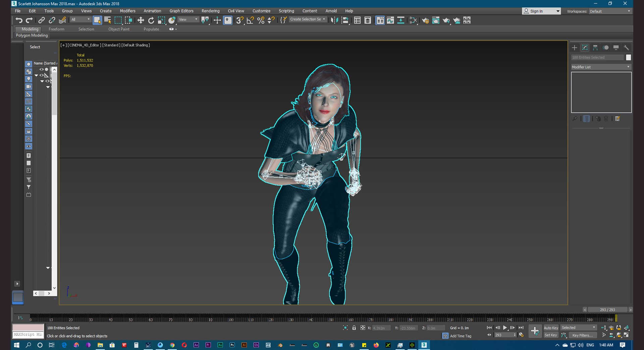This screenshot has width=644, height=350.
Task: Toggle the Selection Lock padlock
Action: [x=354, y=328]
